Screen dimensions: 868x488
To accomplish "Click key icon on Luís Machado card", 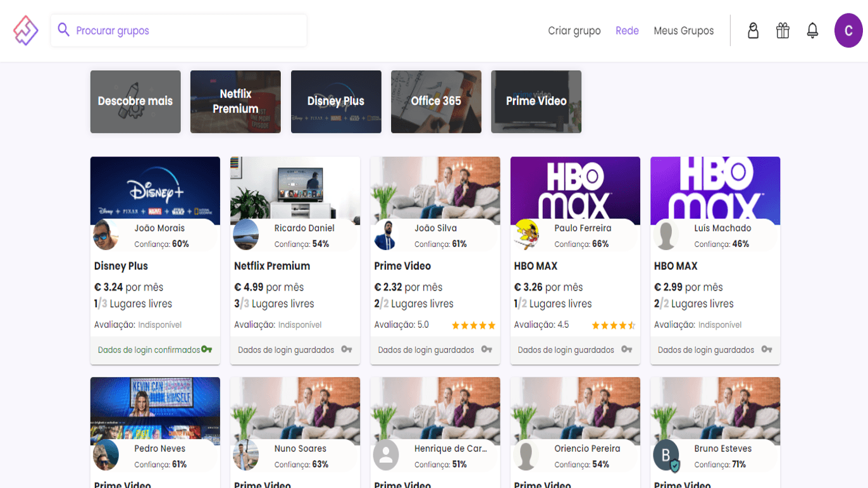I will 767,349.
